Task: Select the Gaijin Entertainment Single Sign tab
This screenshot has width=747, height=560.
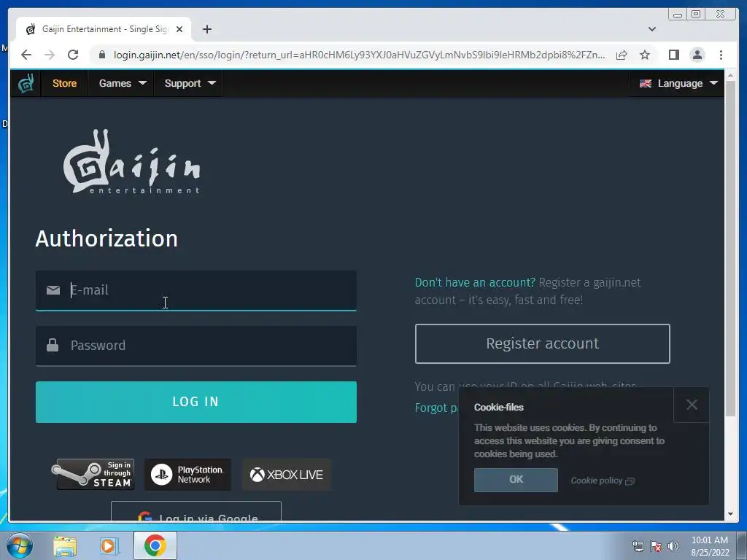Action: pos(104,29)
